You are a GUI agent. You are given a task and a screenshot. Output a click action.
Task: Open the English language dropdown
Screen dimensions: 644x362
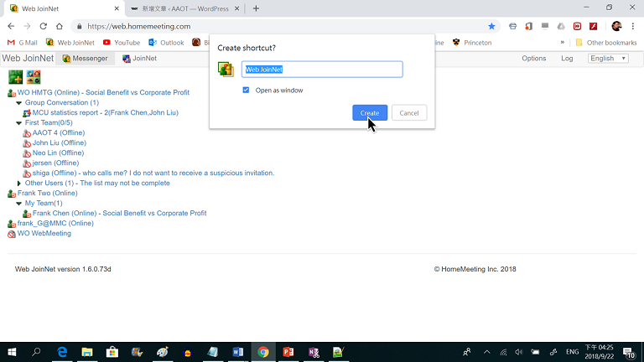point(607,59)
